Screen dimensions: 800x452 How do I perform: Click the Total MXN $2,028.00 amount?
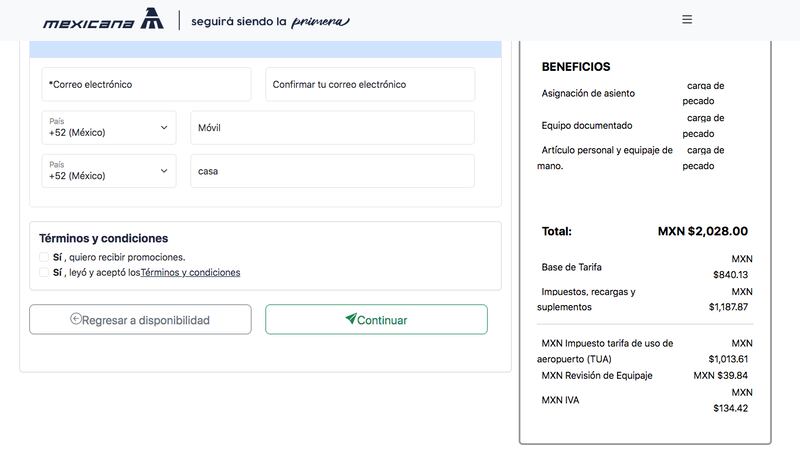click(x=703, y=231)
